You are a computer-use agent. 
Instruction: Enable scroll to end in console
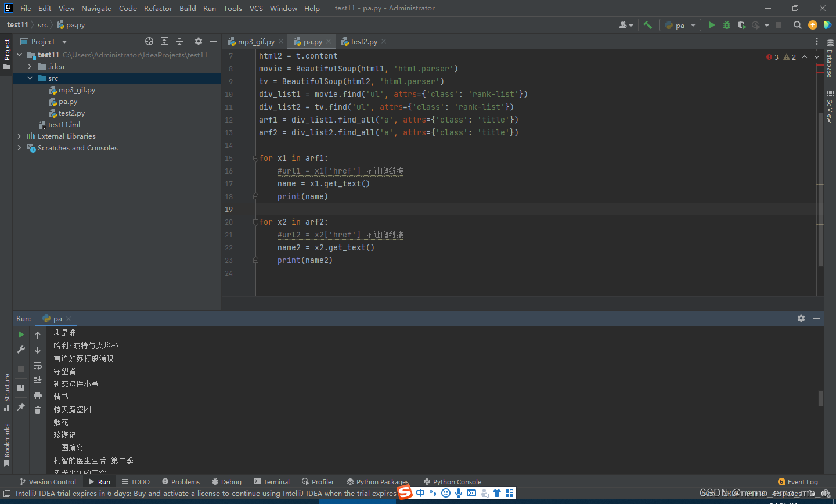point(38,380)
